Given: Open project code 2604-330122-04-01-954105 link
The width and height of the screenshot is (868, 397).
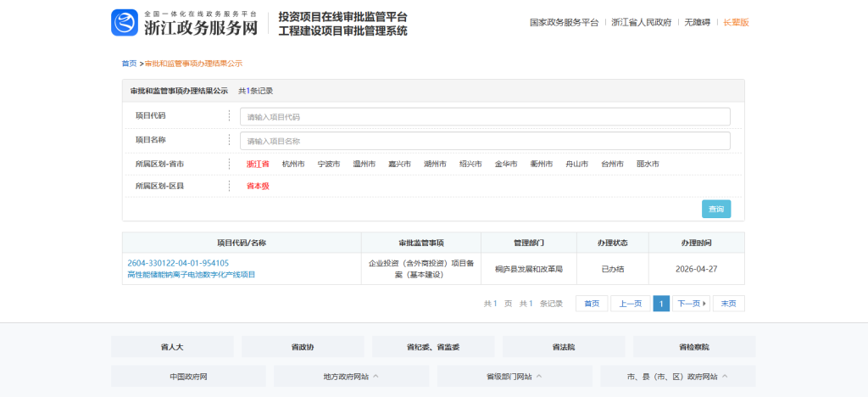Looking at the screenshot, I should (178, 263).
